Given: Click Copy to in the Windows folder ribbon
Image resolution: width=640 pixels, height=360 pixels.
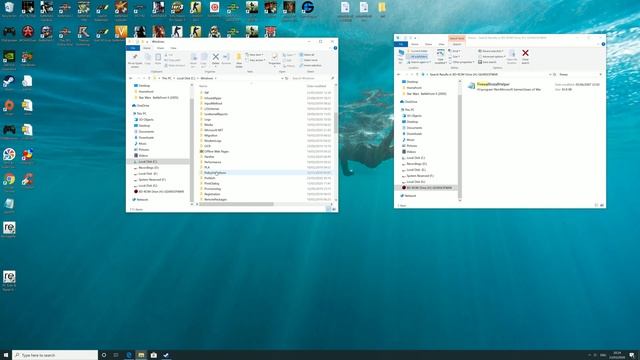Looking at the screenshot, I should (203, 60).
